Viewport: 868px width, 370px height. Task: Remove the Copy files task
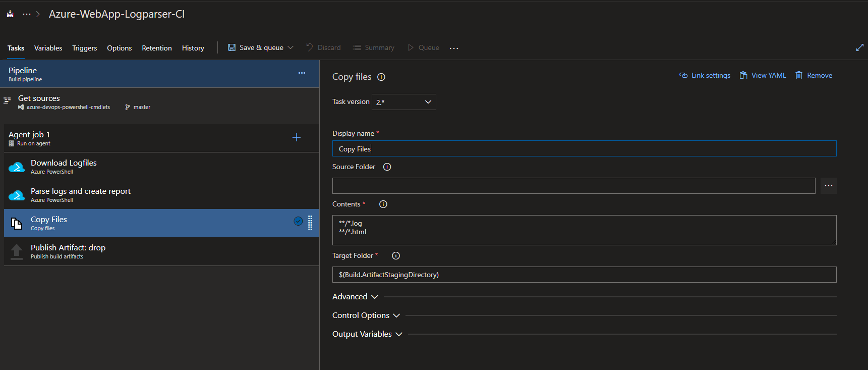[x=814, y=75]
